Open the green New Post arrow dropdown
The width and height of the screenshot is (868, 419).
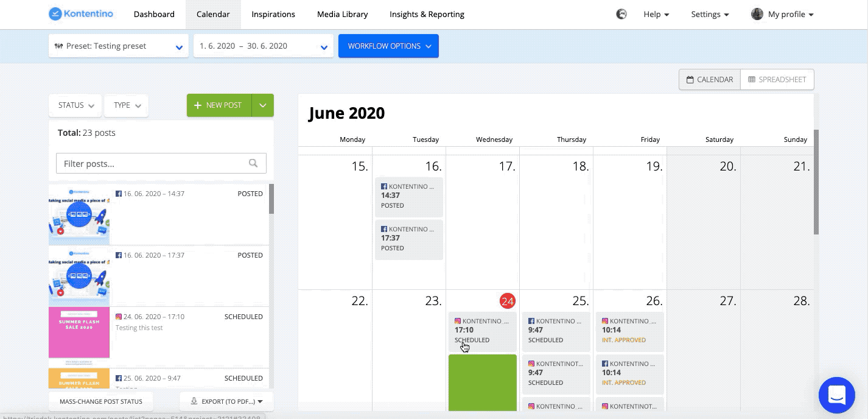(263, 105)
